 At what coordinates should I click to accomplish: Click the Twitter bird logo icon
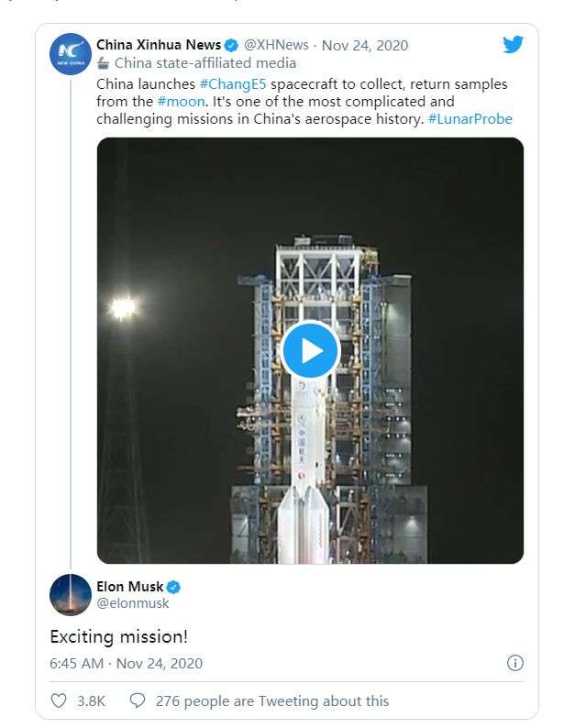(513, 45)
